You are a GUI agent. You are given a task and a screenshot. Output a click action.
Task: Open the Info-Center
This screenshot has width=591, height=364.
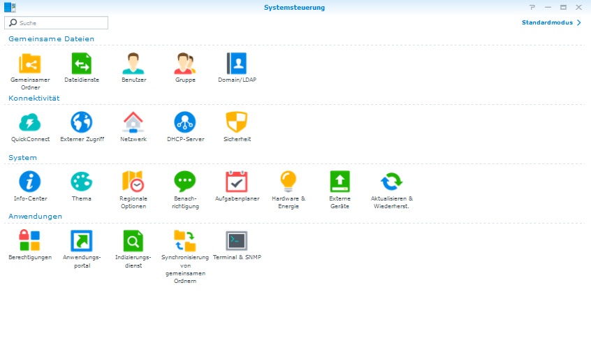point(30,182)
